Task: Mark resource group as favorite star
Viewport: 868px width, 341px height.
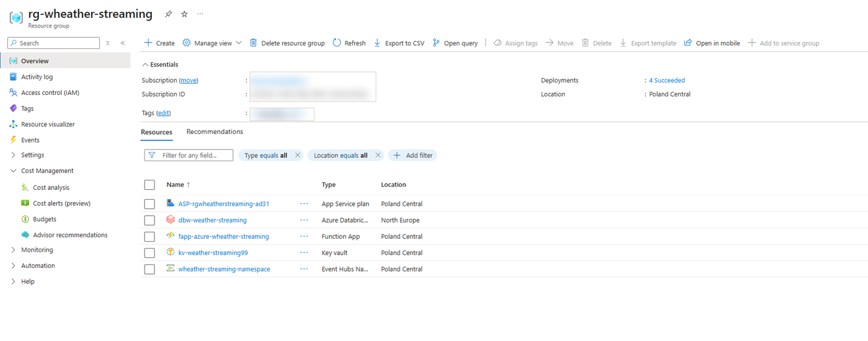Action: (x=184, y=14)
